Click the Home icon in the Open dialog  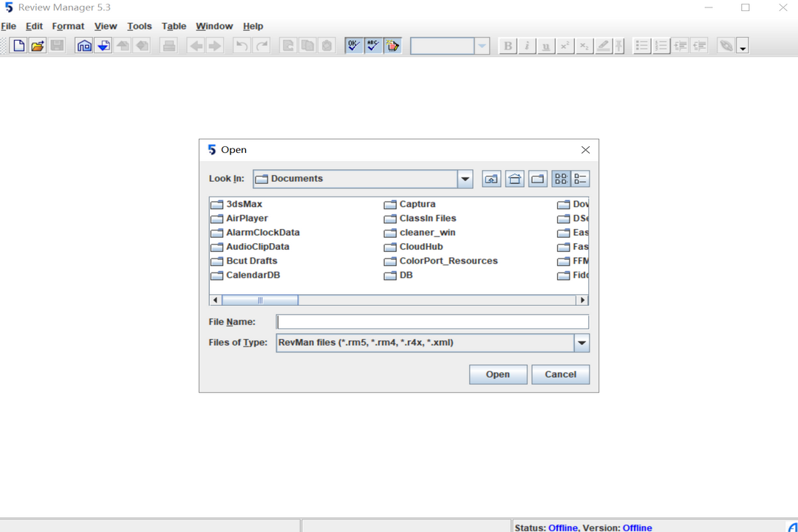[x=514, y=178]
